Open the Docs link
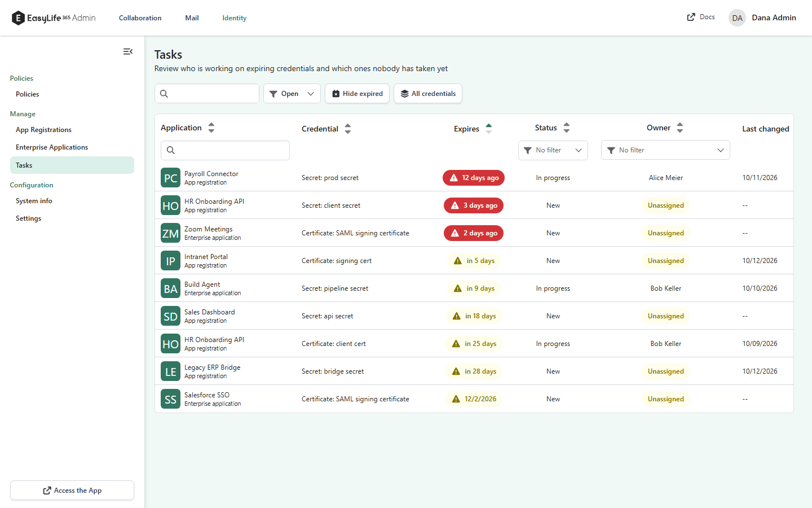Viewport: 812px width, 508px height. (701, 17)
